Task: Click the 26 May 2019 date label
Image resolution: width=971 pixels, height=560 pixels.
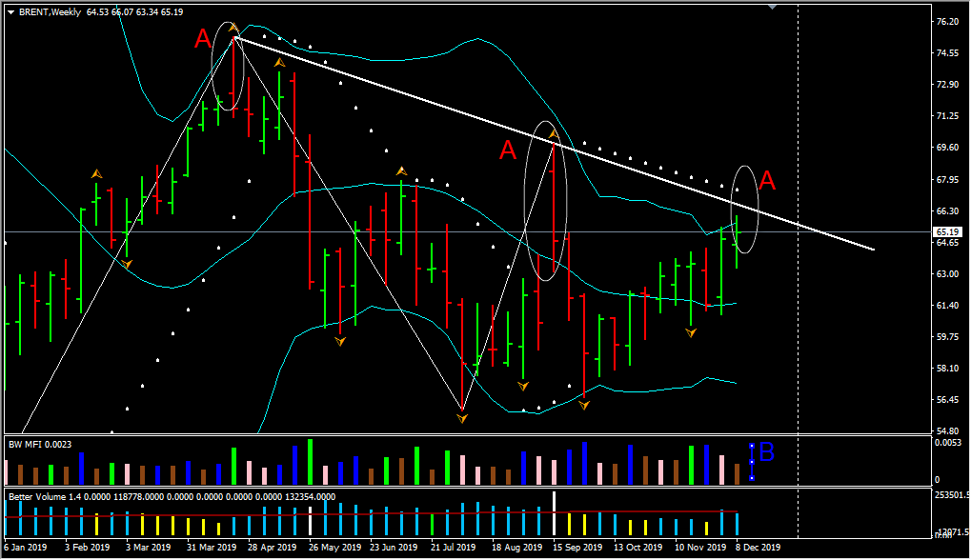Action: tap(335, 548)
